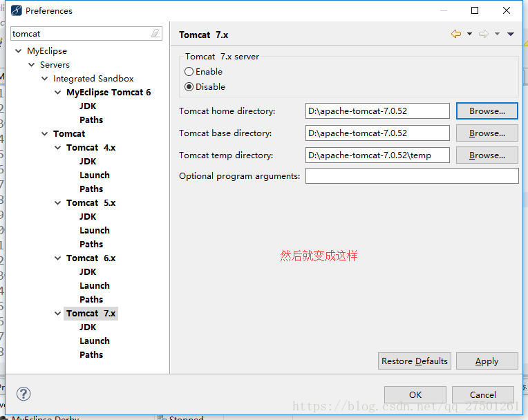Click the forward navigation arrow icon
This screenshot has height=420, width=528.
click(x=484, y=34)
